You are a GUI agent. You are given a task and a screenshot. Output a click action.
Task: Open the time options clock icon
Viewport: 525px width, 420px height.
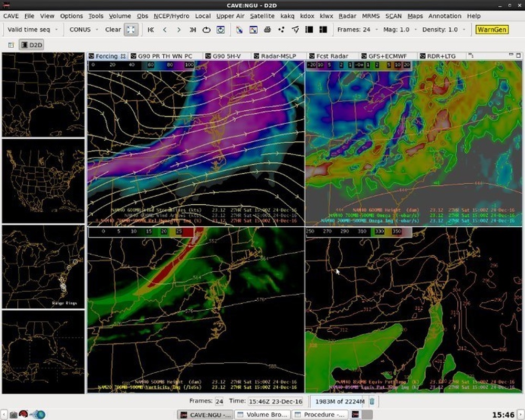221,30
